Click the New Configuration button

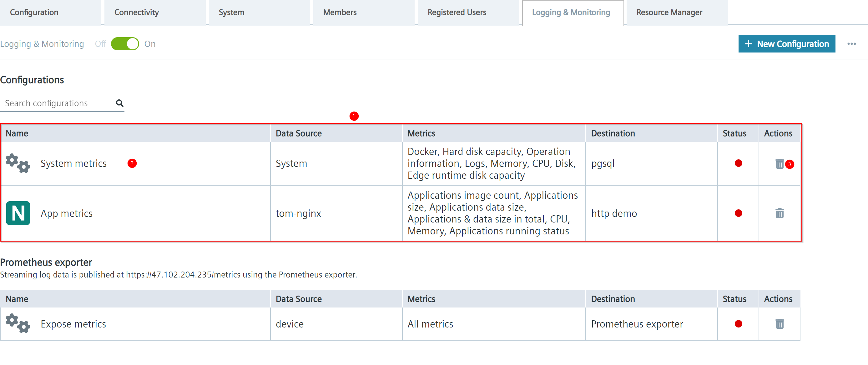point(786,44)
